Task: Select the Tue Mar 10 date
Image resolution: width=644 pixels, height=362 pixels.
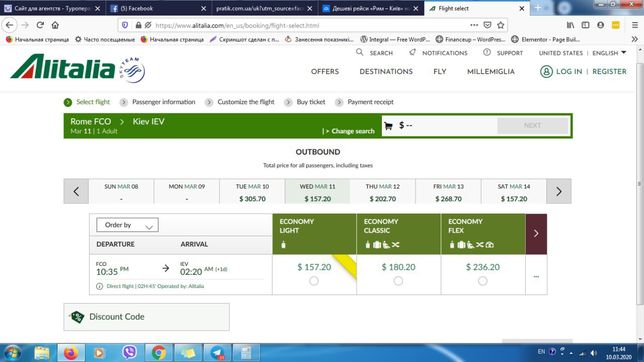Action: (x=252, y=192)
